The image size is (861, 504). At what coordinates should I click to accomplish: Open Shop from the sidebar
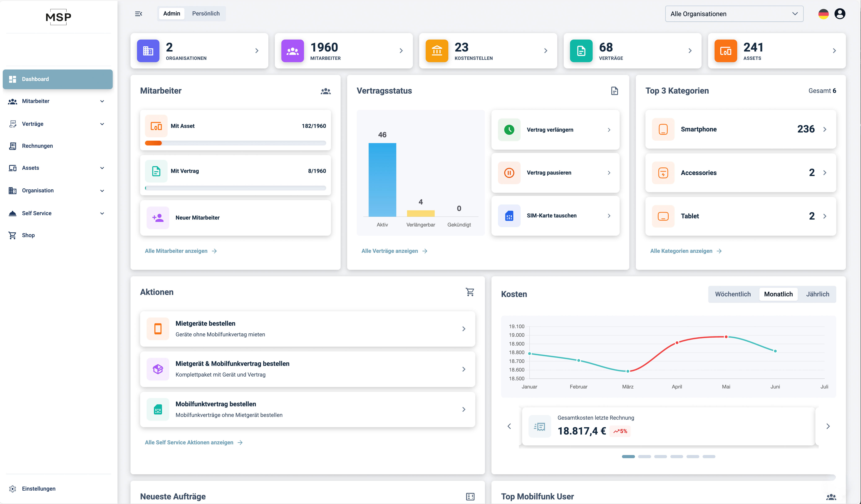click(28, 235)
